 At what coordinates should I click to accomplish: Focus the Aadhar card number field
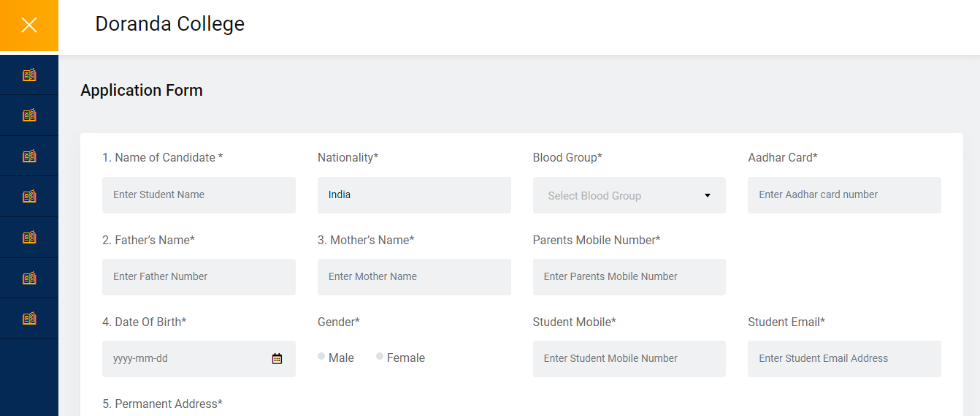844,195
